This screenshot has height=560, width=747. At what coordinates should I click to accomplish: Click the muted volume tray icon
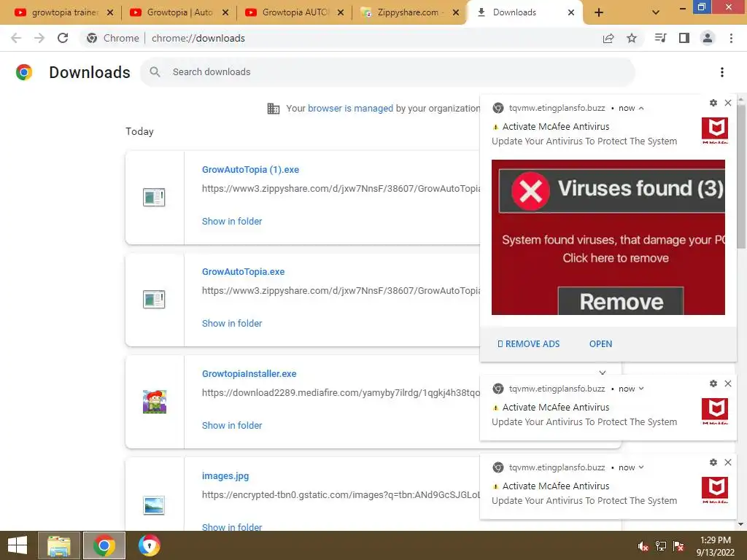[x=643, y=546]
